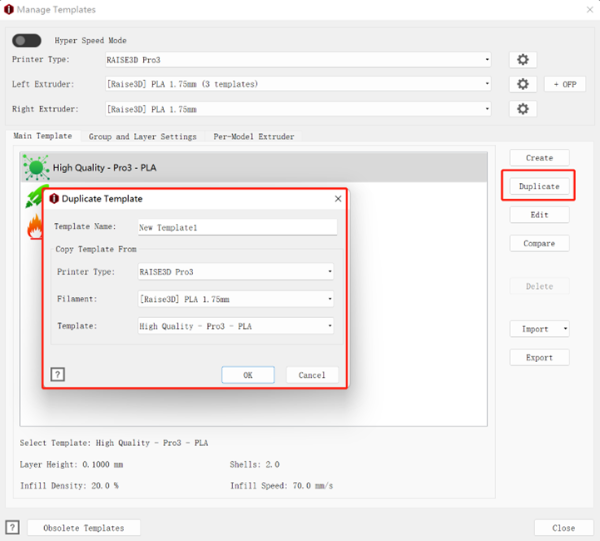600x541 pixels.
Task: Close the Duplicate Template dialog
Action: 337,199
